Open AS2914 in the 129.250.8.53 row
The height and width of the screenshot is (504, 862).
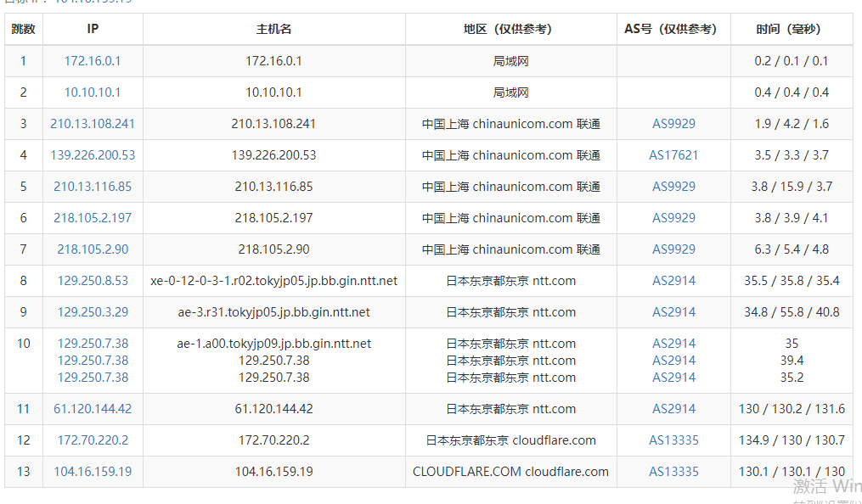[x=673, y=281]
